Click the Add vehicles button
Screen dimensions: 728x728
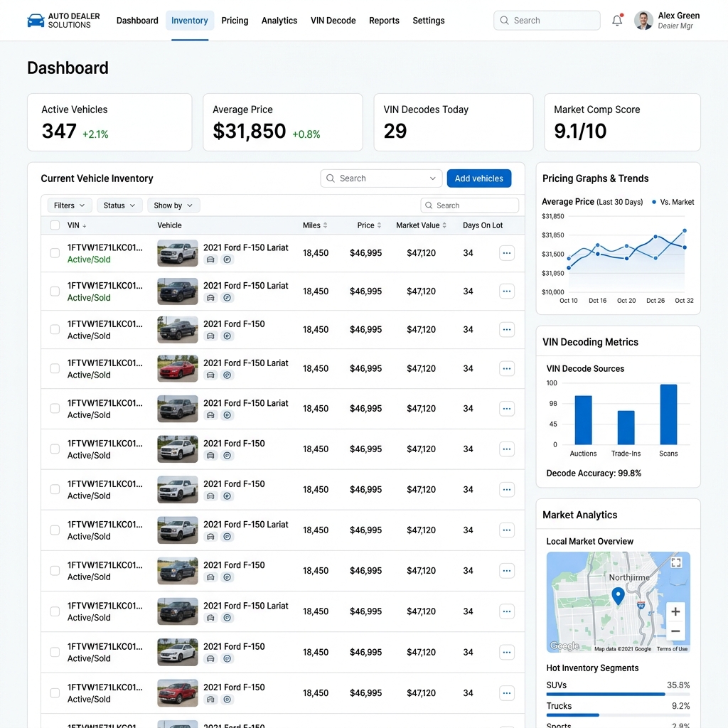pos(478,178)
